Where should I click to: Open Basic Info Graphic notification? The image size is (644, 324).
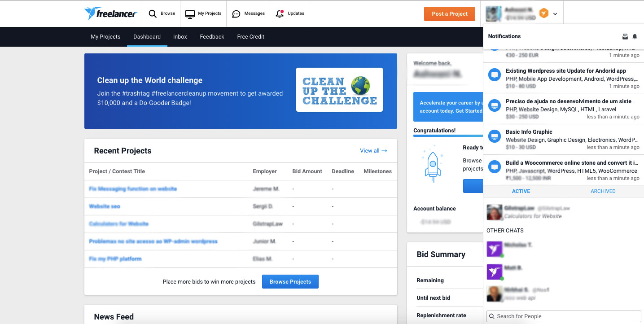click(564, 139)
